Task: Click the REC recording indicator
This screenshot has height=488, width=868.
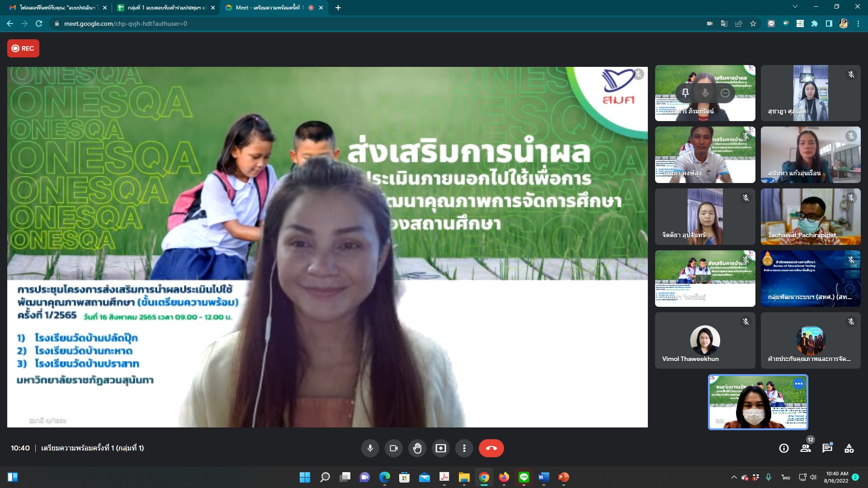Action: [23, 48]
